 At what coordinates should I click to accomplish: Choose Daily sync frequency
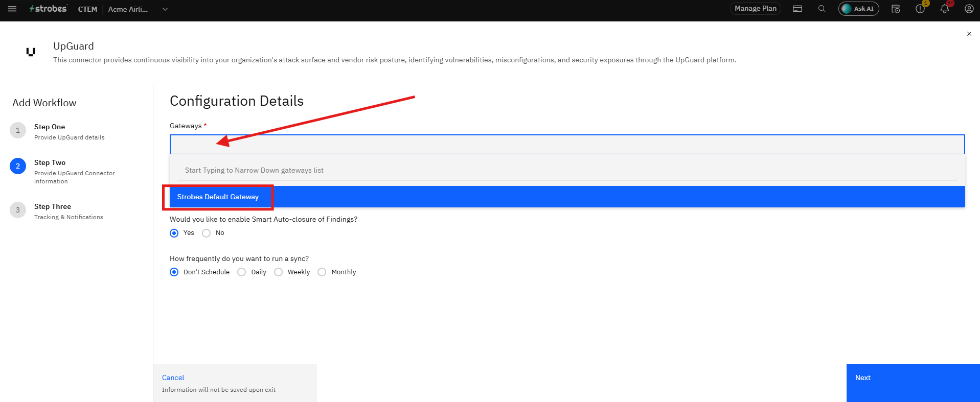(x=242, y=272)
